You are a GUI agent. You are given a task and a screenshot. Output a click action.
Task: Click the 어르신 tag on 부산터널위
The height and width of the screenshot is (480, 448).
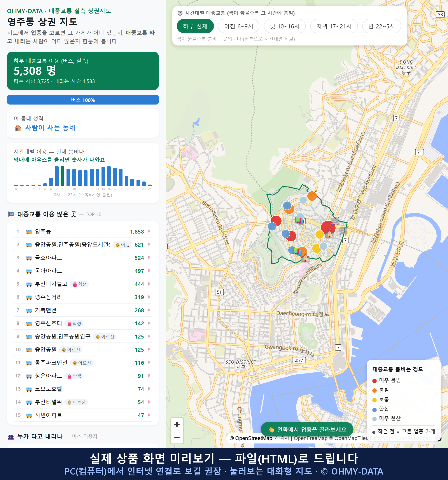tap(76, 402)
